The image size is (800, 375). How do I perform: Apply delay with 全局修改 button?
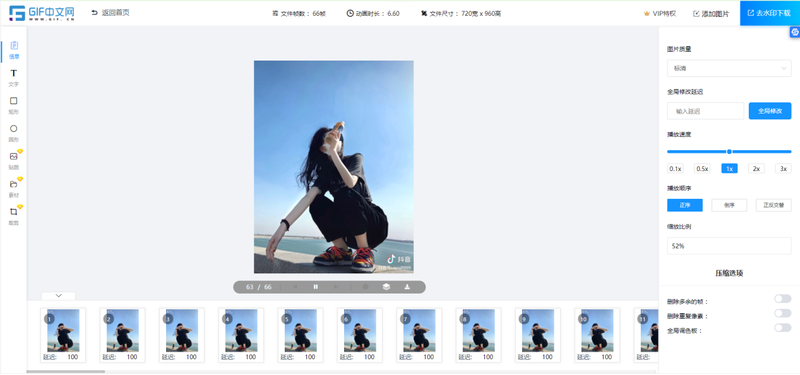pos(770,111)
